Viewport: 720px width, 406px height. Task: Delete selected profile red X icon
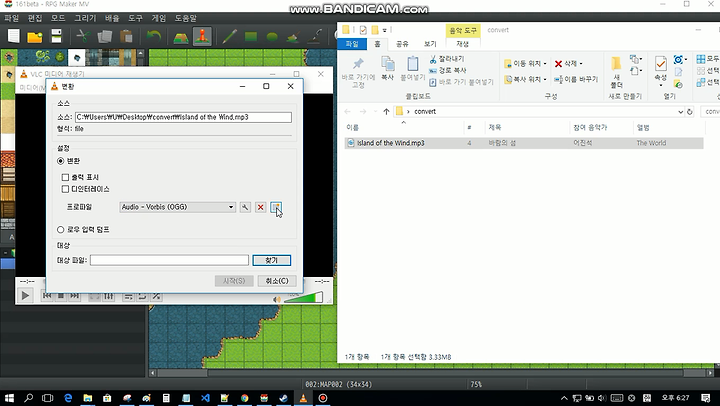[x=260, y=207]
